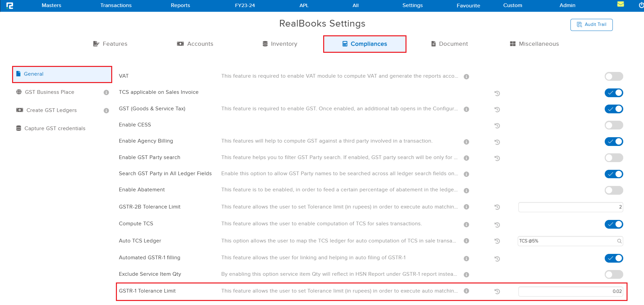The image size is (644, 305).
Task: Switch to the Accounts tab
Action: click(195, 44)
